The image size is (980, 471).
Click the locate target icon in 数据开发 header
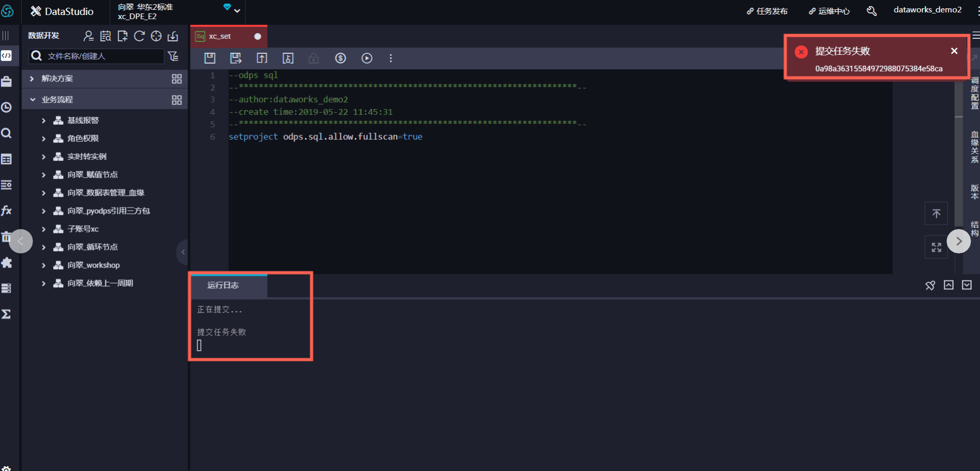(x=156, y=36)
